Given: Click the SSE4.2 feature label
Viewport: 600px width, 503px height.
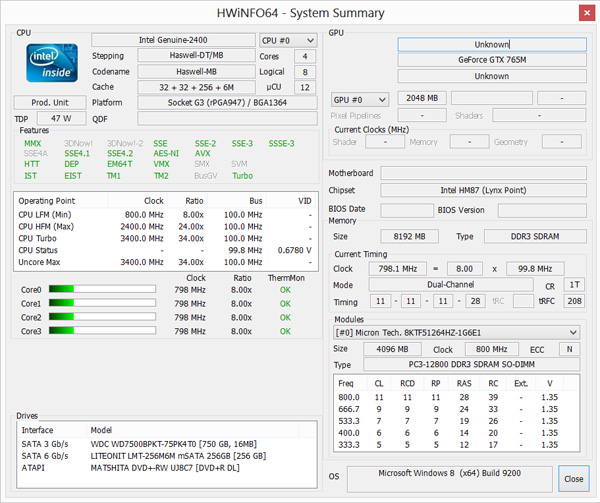Looking at the screenshot, I should coord(120,153).
